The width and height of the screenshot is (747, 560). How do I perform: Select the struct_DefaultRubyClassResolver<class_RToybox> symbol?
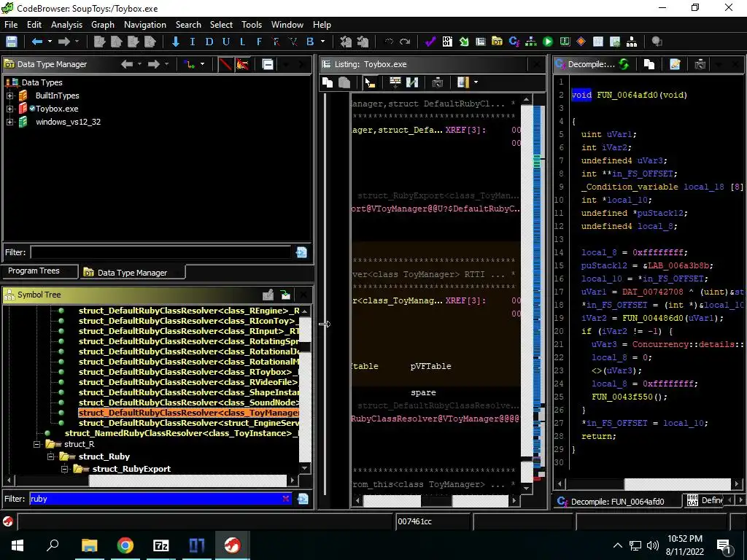pos(188,372)
